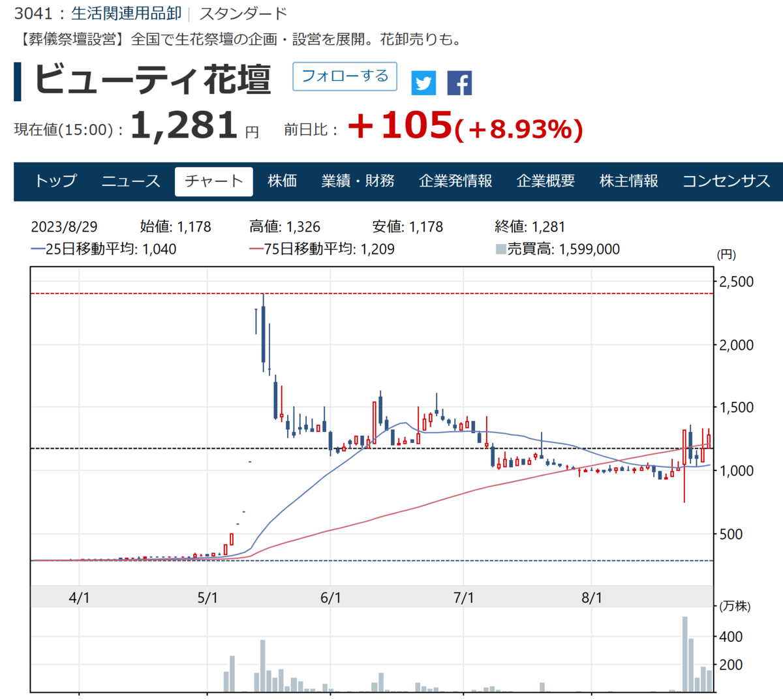This screenshot has height=700, width=783.
Task: Open the 生活関連用品卸 sector link
Action: tap(126, 13)
